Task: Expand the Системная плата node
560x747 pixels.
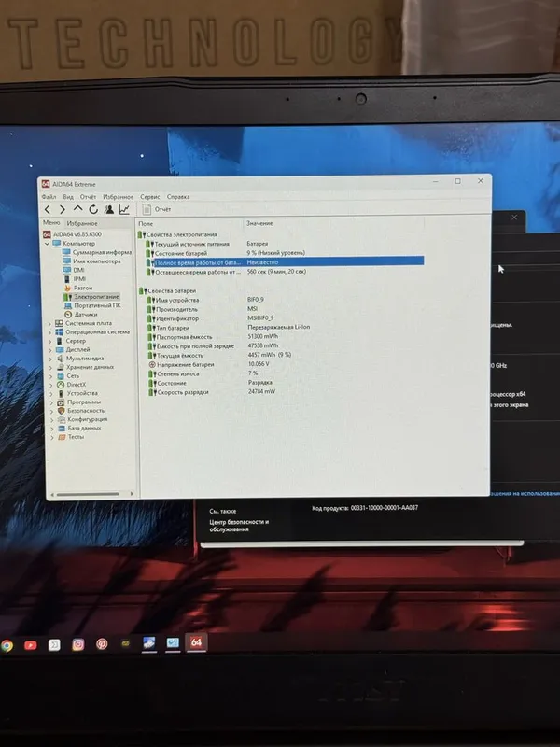Action: [49, 323]
